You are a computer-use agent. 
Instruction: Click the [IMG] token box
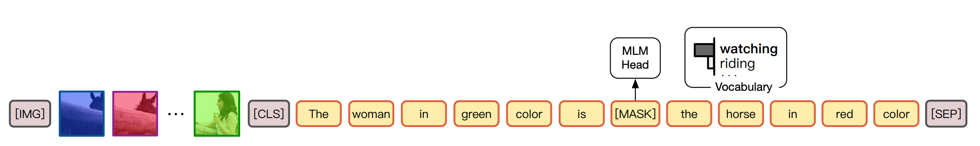point(30,114)
